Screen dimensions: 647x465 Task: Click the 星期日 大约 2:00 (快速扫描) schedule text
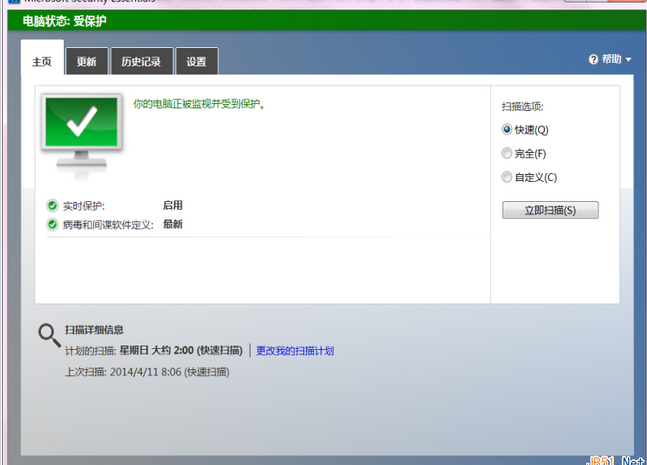[181, 351]
